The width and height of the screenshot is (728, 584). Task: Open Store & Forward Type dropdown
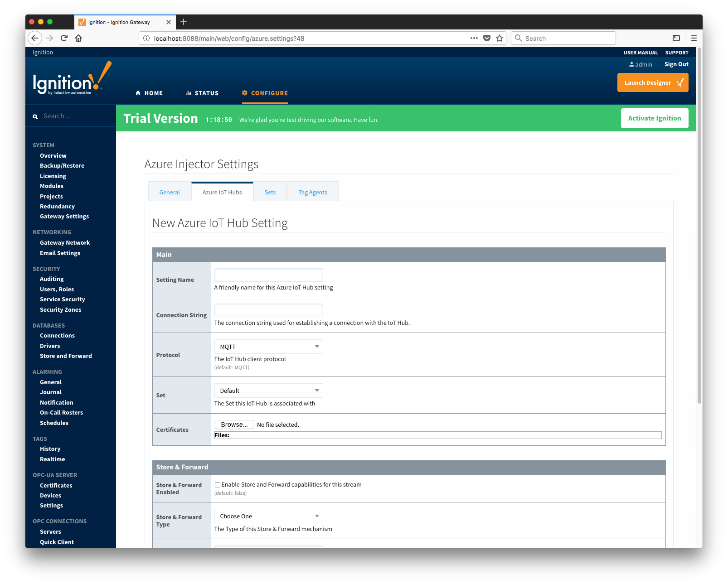click(x=268, y=516)
